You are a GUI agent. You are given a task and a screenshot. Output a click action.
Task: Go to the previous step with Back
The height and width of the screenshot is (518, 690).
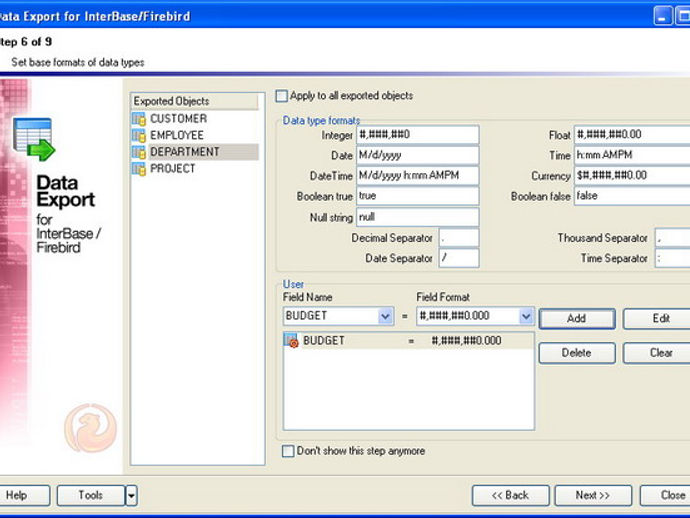510,496
